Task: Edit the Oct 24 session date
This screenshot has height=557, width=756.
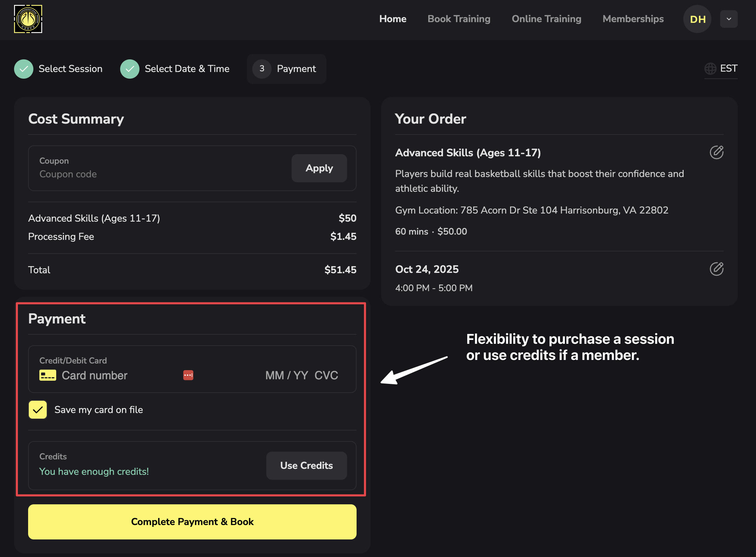Action: 716,269
